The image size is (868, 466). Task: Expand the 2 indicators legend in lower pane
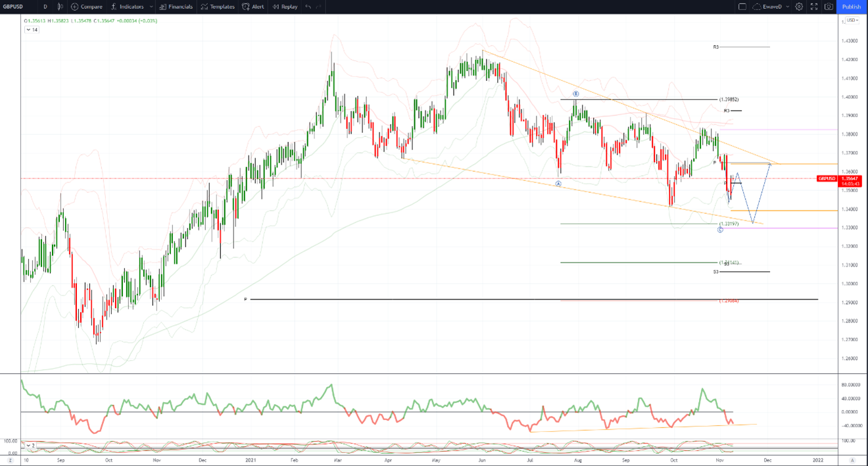pos(30,446)
